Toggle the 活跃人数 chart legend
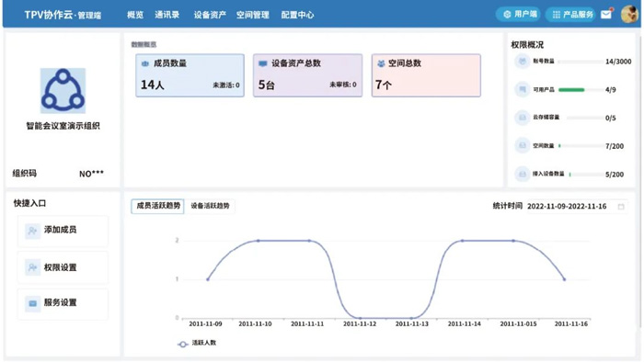Screen dimensions: 644x362 (197, 343)
